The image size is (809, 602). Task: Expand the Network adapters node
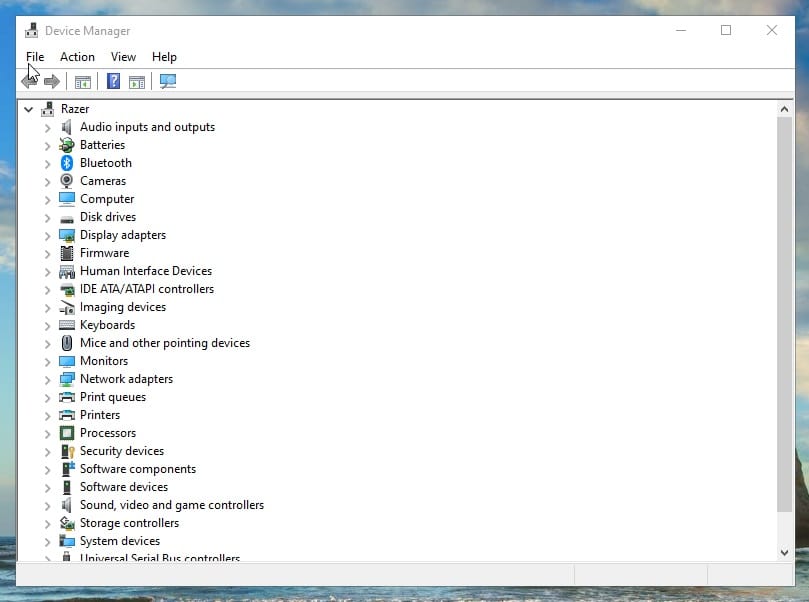click(x=47, y=379)
